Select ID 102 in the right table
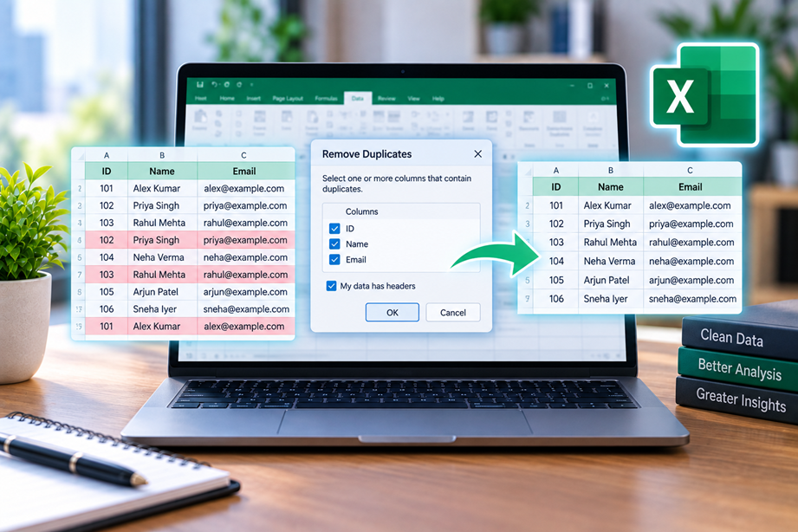The height and width of the screenshot is (532, 798). 556,224
